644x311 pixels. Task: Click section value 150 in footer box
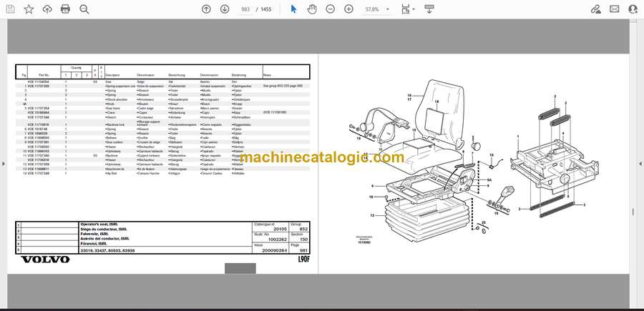pyautogui.click(x=304, y=240)
